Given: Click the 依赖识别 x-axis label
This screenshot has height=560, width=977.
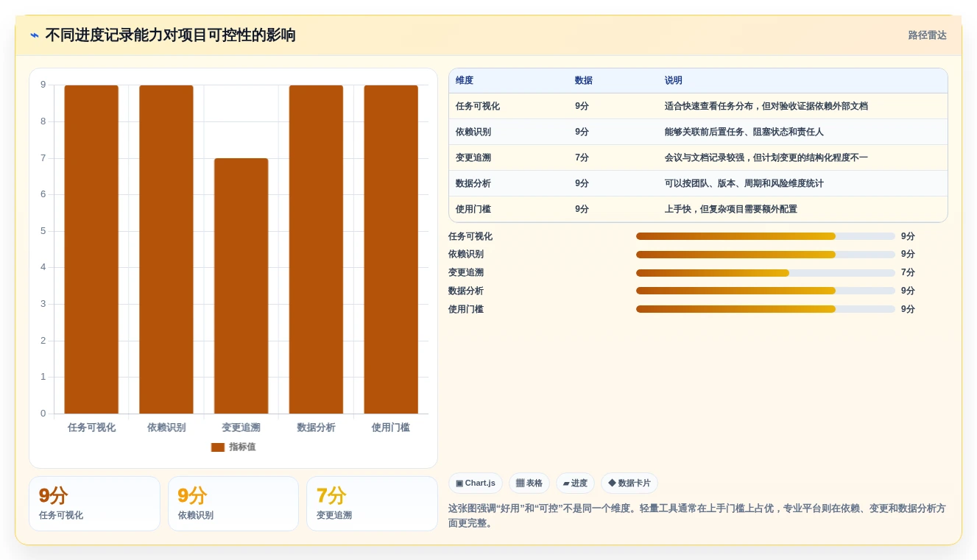Looking at the screenshot, I should [166, 428].
